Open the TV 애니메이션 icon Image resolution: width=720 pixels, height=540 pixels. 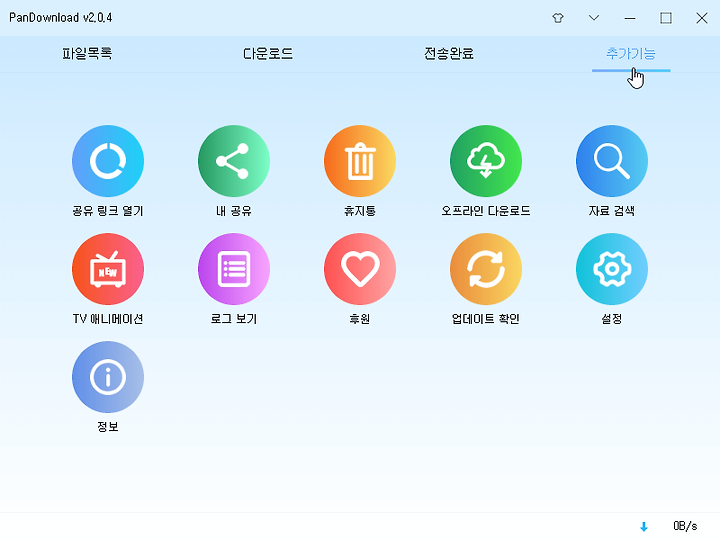point(108,269)
